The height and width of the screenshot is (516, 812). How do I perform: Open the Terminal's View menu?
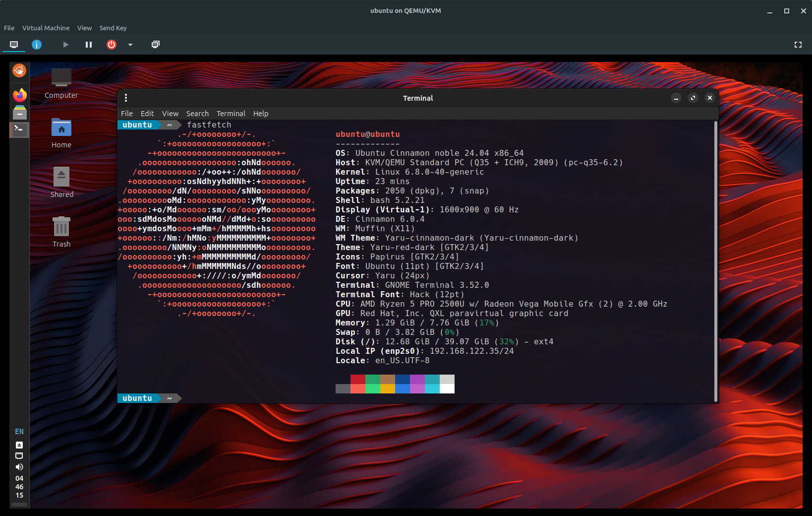[170, 114]
